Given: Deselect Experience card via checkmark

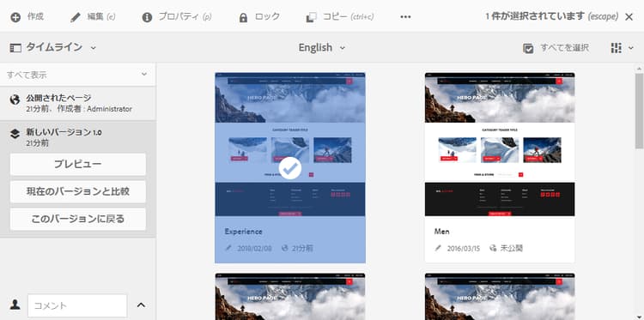Looking at the screenshot, I should 290,168.
